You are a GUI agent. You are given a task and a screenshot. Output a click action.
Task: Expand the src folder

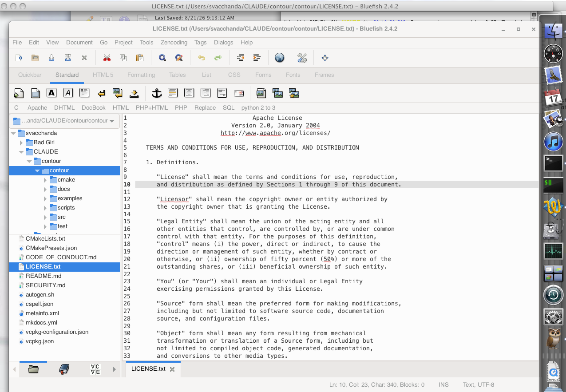pos(45,217)
